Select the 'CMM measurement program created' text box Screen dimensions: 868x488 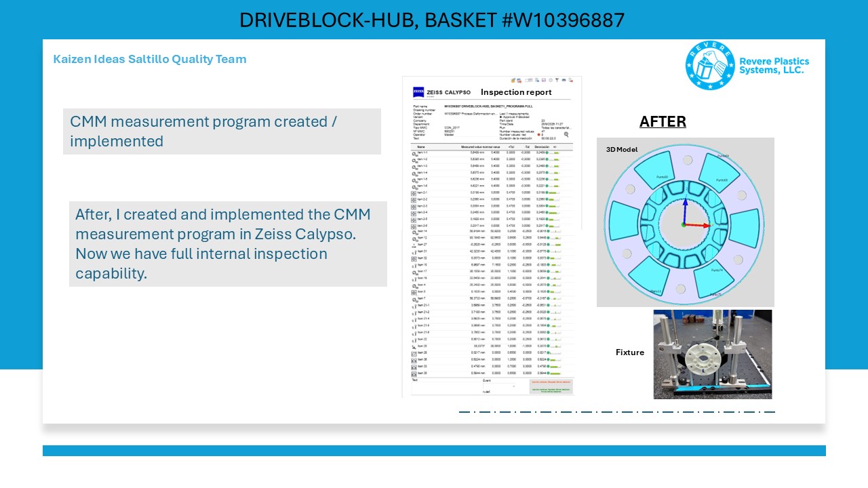pos(222,131)
